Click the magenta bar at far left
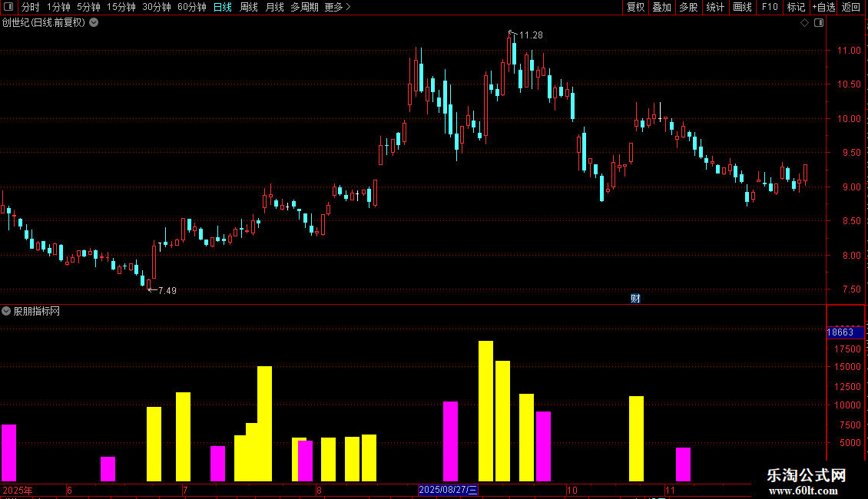Screen dimensions: 868x499 click(9, 453)
